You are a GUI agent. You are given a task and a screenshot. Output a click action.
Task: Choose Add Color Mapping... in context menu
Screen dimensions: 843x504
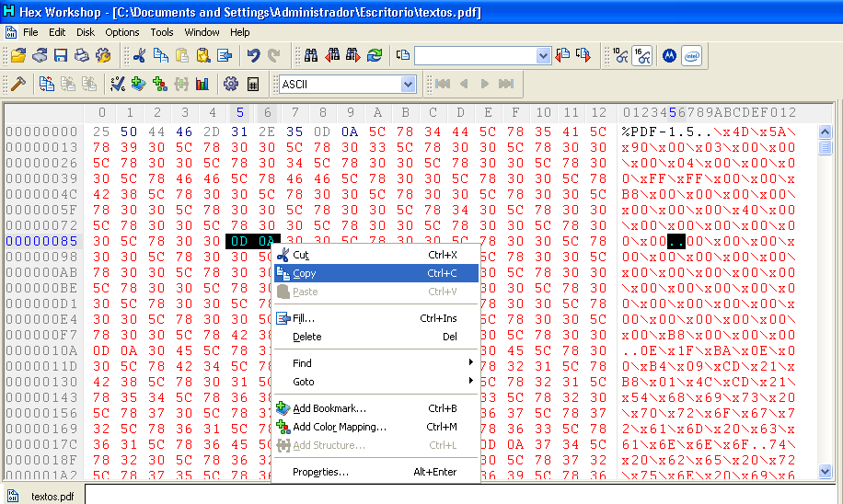click(x=375, y=427)
